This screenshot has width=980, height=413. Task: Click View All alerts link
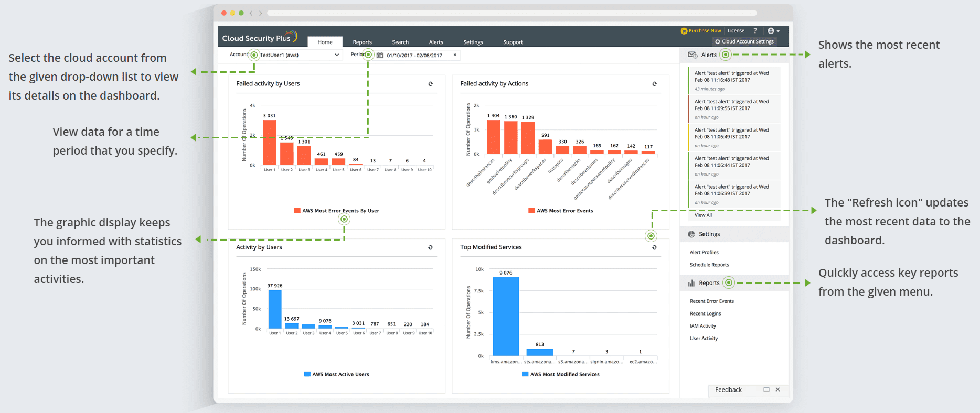click(703, 215)
